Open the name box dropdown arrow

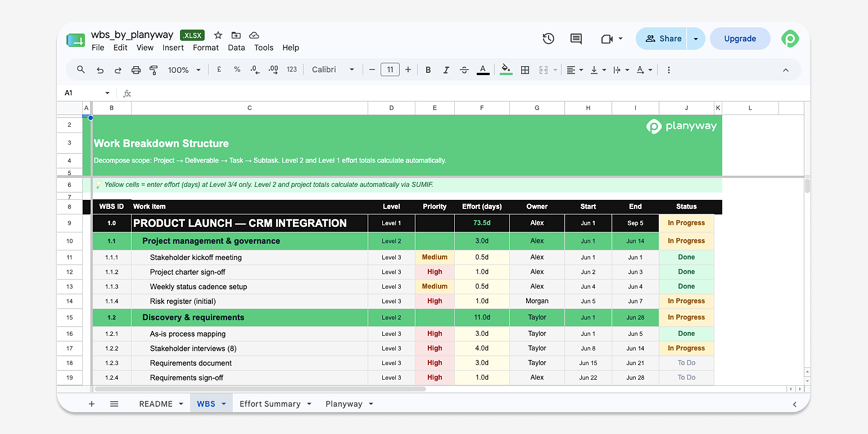107,93
